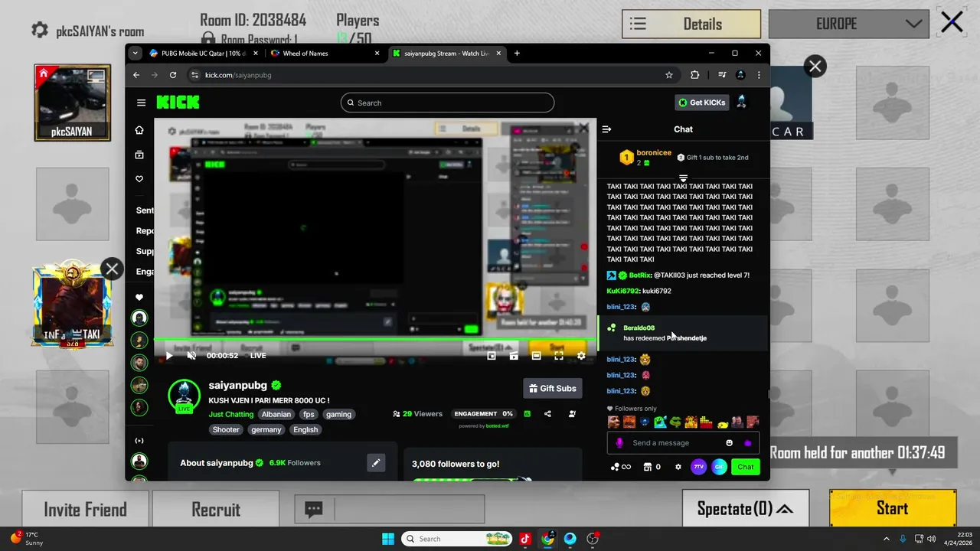Edit the About saiyanpubg section
The width and height of the screenshot is (980, 551).
click(x=376, y=463)
